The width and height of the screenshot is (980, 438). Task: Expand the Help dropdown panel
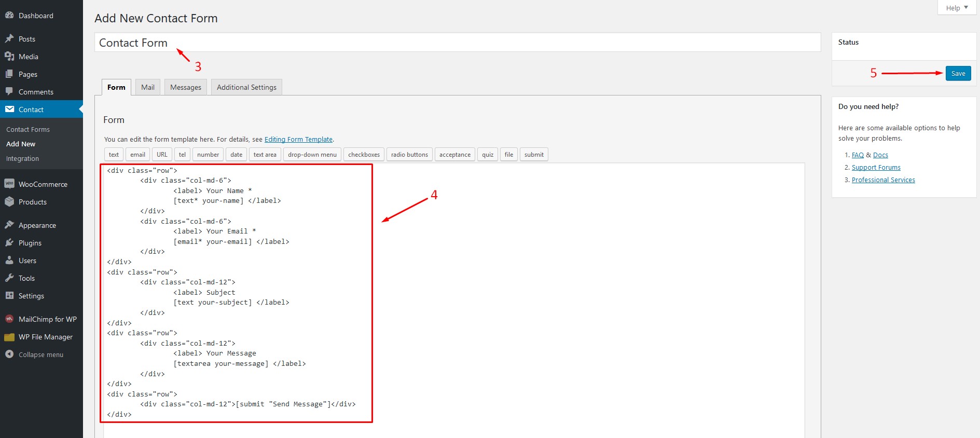957,8
